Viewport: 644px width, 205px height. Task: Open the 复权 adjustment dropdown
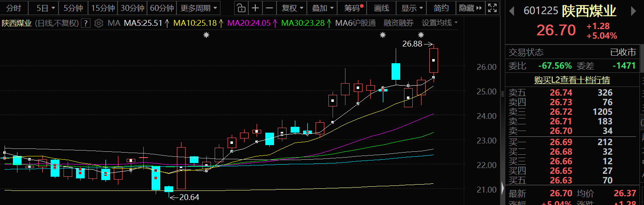pyautogui.click(x=292, y=8)
